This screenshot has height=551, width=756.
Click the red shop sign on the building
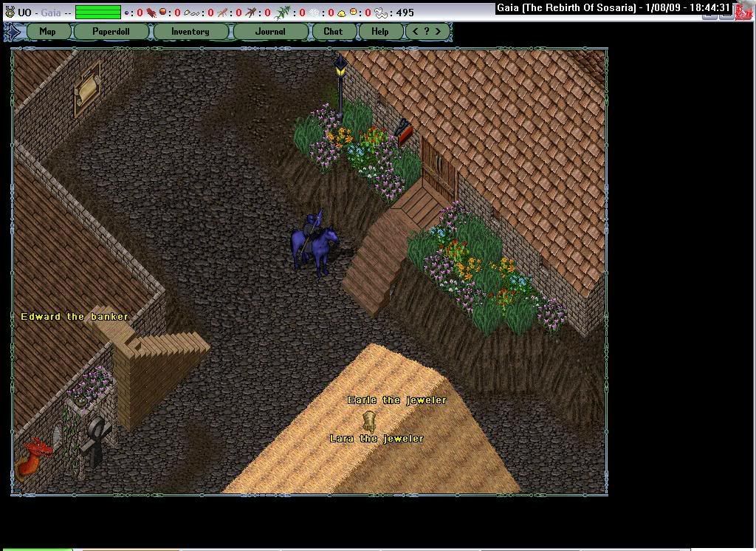(x=403, y=131)
